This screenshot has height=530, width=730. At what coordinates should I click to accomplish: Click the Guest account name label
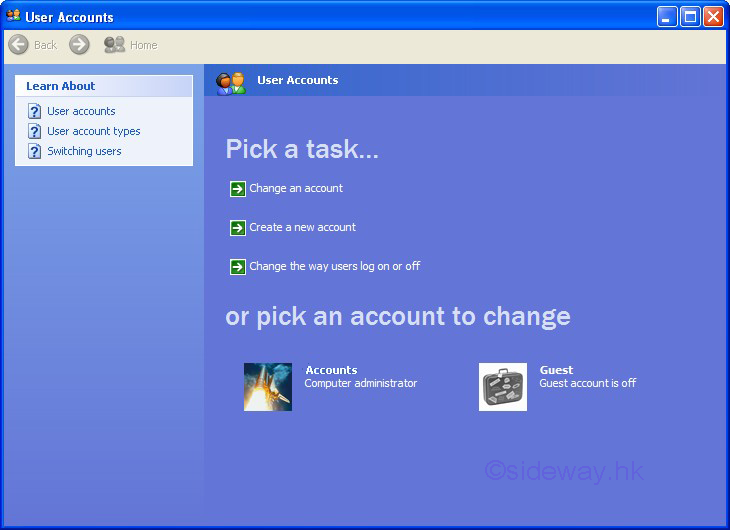556,370
